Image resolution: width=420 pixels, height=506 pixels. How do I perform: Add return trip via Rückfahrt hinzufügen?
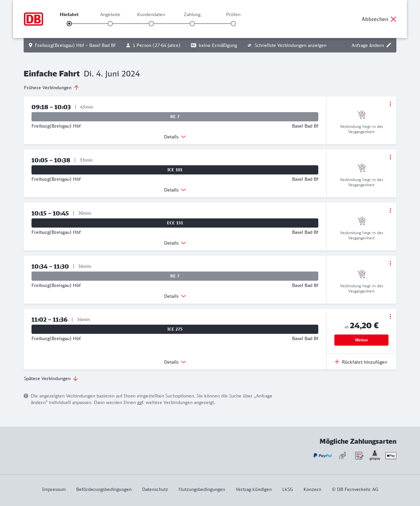361,362
